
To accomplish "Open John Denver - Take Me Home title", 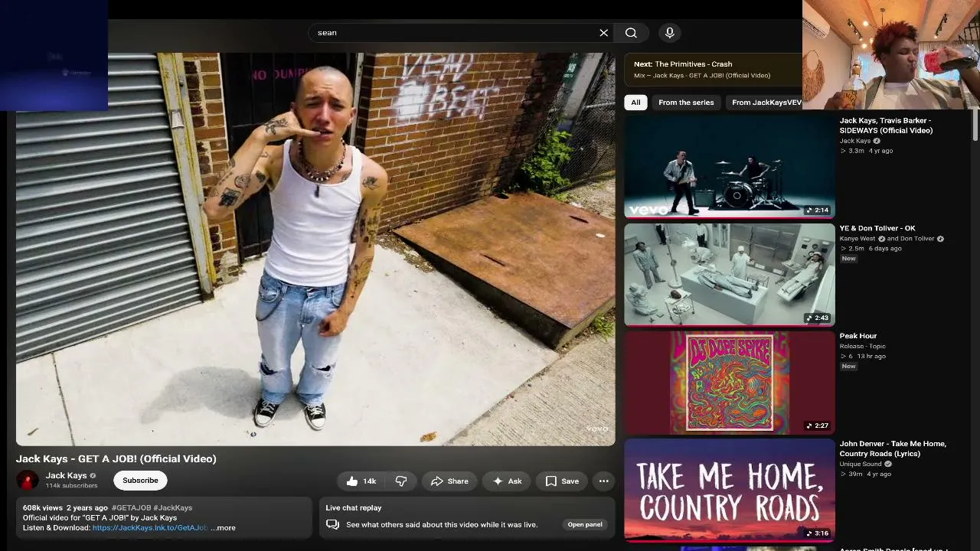I will point(893,448).
